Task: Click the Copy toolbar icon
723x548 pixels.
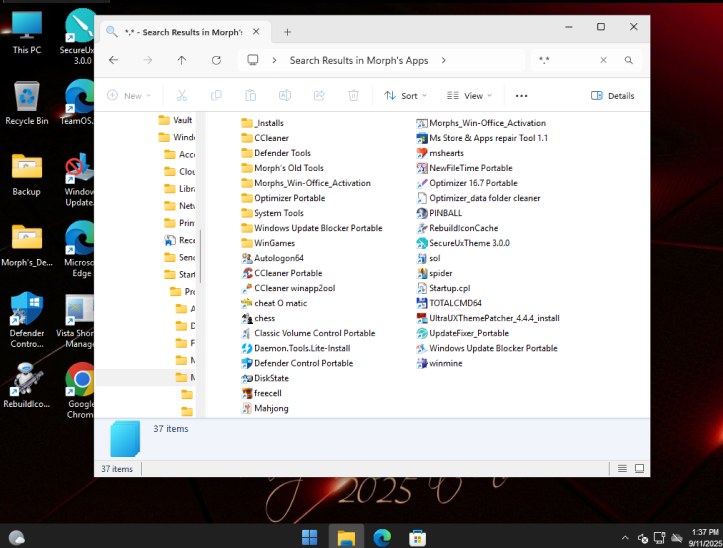Action: point(216,95)
